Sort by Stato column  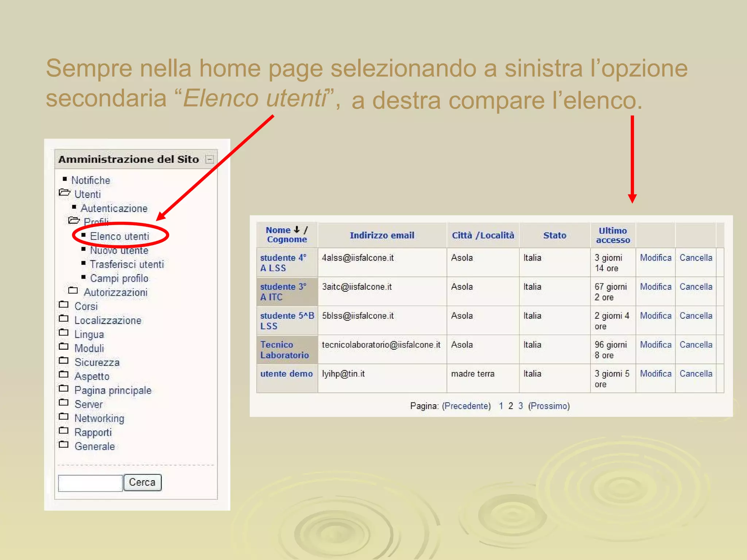555,236
